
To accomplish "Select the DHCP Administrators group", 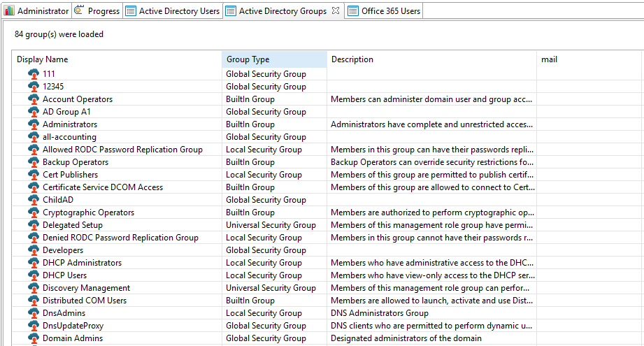I will click(x=82, y=263).
